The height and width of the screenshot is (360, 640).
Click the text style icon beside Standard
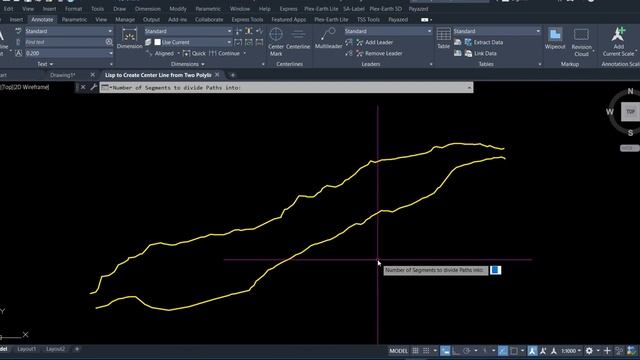[x=18, y=31]
